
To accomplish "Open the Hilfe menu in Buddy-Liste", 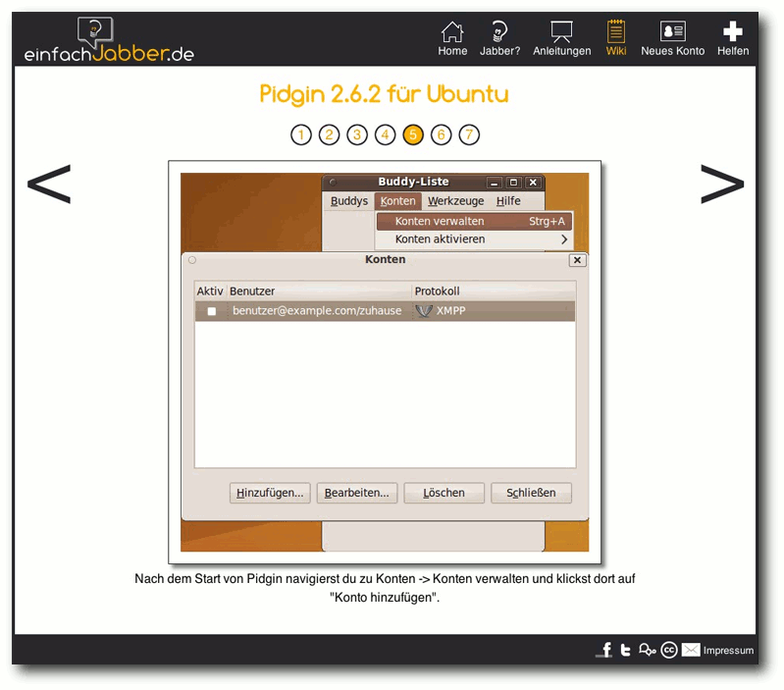I will [x=508, y=201].
